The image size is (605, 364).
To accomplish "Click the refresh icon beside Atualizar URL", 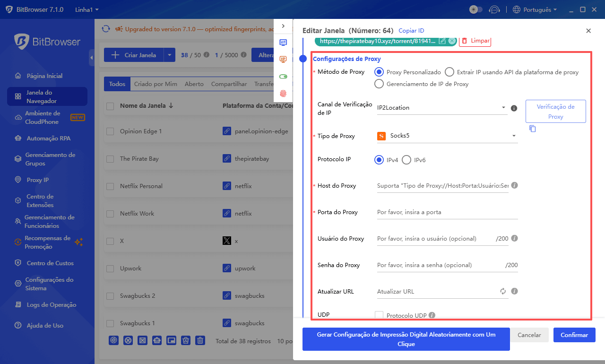I will click(x=503, y=292).
